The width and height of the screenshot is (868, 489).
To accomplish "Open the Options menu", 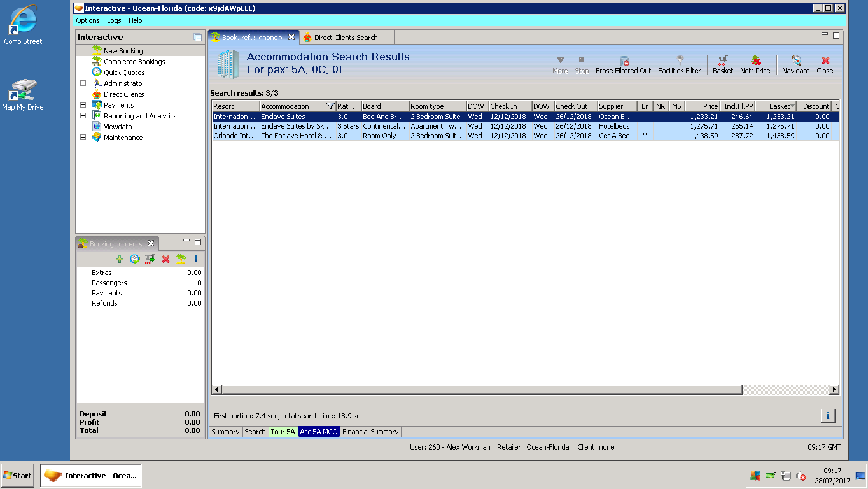I will tap(88, 21).
